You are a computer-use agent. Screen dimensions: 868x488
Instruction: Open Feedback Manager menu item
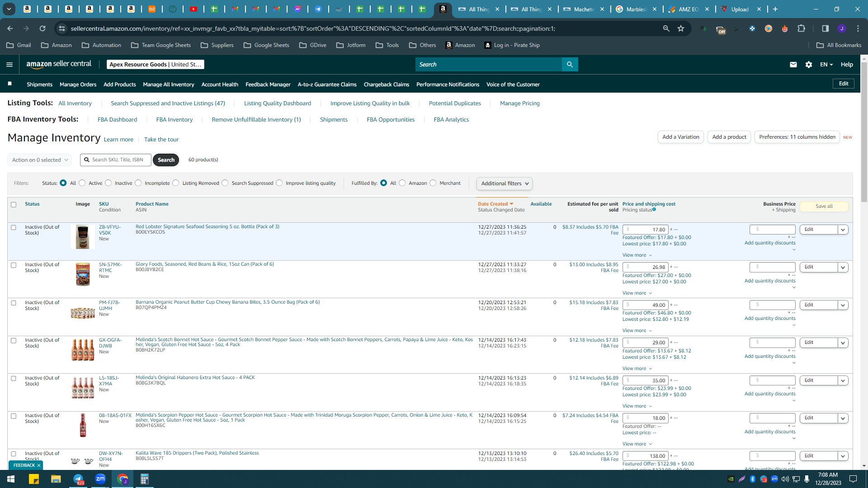268,84
